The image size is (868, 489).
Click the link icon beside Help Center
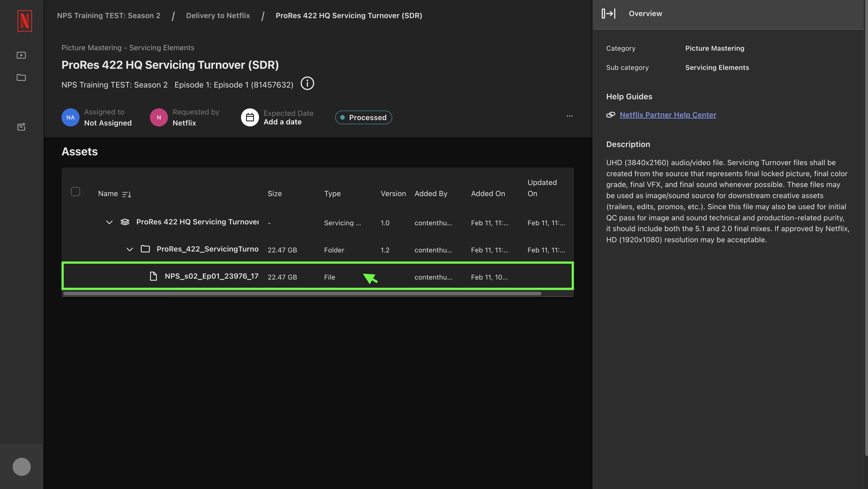click(x=611, y=115)
